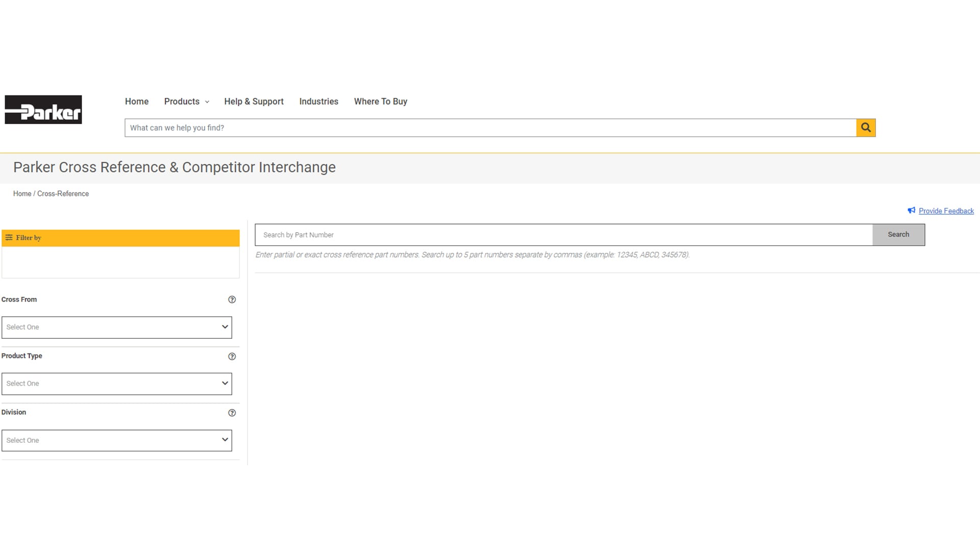980x551 pixels.
Task: Go to the Home nav item
Action: click(x=137, y=102)
